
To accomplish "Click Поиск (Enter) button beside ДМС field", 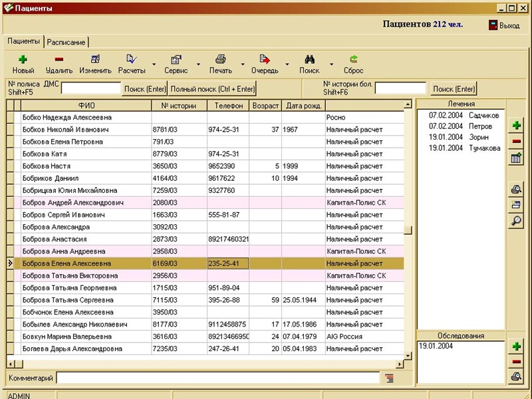I will pos(145,89).
